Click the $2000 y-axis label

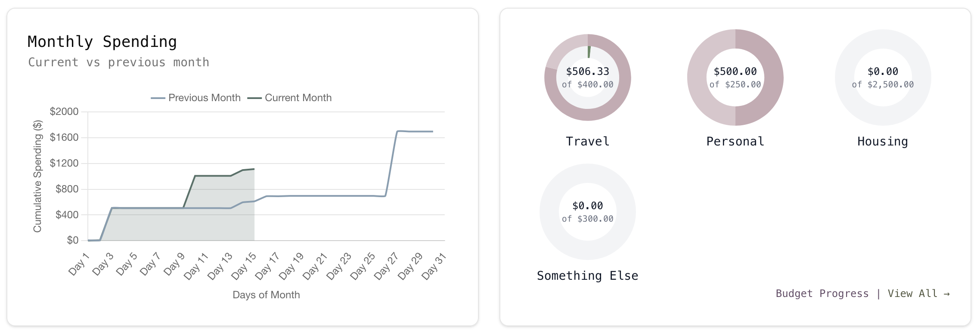point(64,112)
